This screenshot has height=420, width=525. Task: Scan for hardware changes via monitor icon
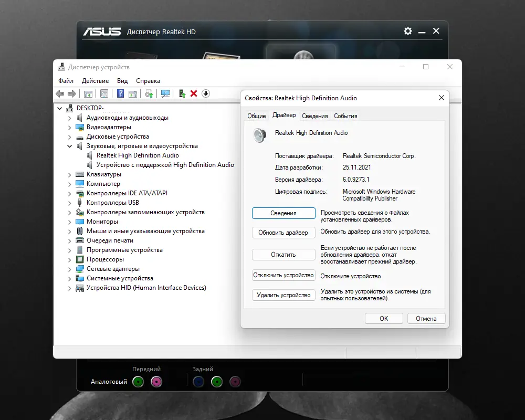pos(165,94)
